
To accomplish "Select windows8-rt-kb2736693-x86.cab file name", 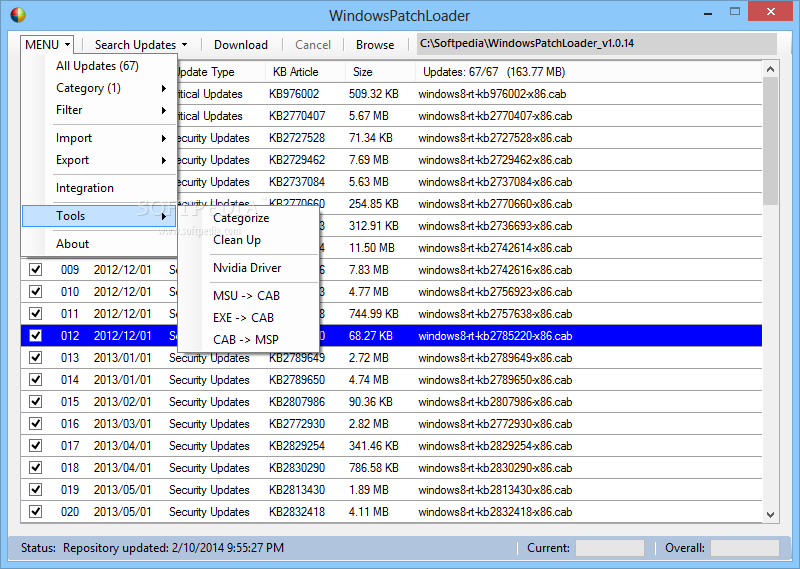I will (x=495, y=226).
